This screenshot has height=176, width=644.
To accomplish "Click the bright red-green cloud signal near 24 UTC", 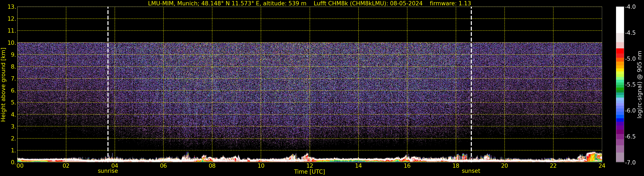I will pyautogui.click(x=594, y=157).
